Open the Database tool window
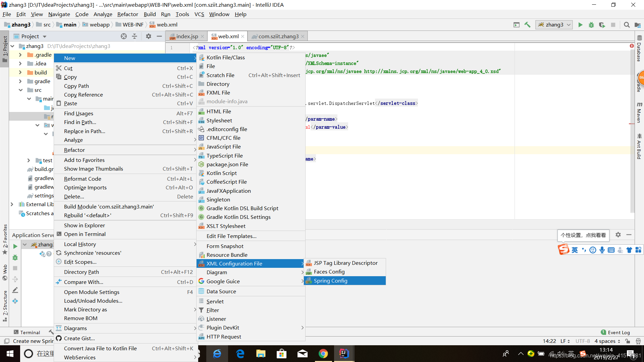 [x=639, y=49]
